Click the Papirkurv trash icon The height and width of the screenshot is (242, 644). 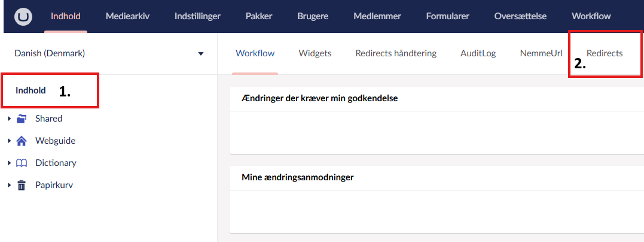coord(22,185)
